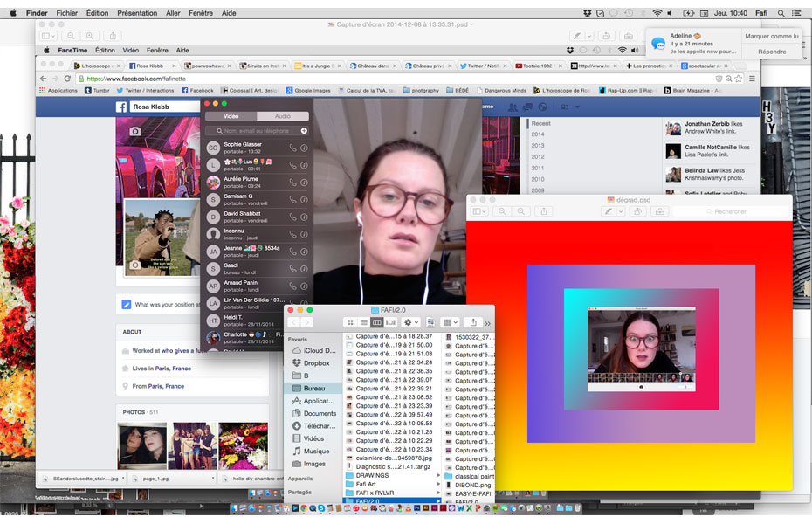Open Facebook notifications globe icon
The width and height of the screenshot is (812, 524).
(x=543, y=107)
